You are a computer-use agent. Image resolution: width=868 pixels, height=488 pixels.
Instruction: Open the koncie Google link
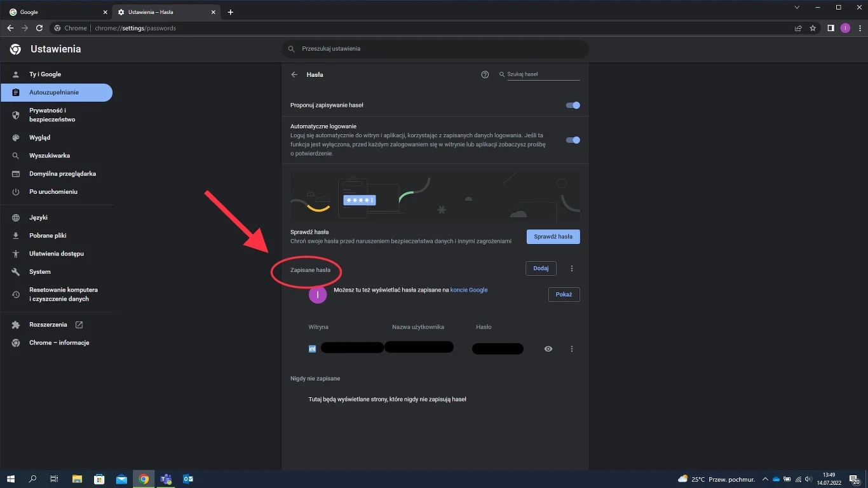point(469,290)
